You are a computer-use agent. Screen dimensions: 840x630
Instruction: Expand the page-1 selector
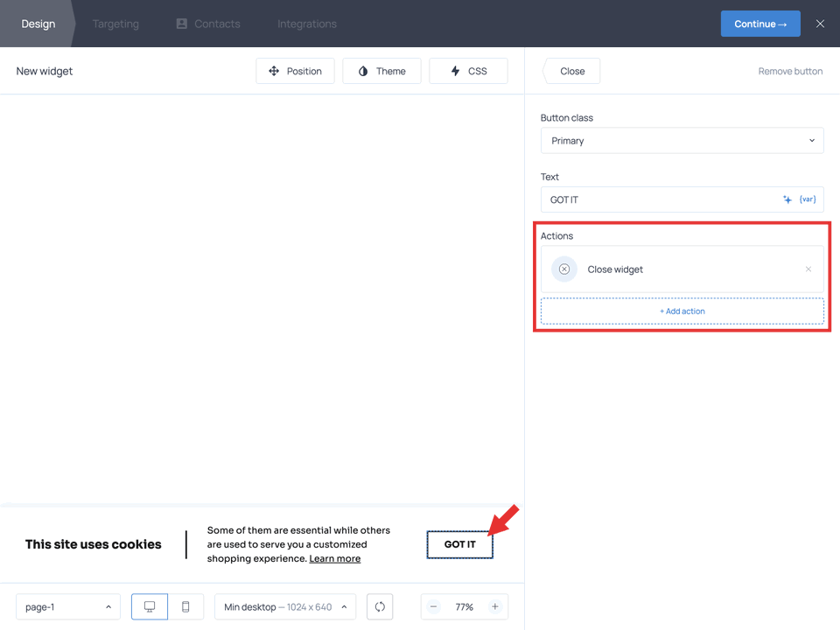[67, 606]
